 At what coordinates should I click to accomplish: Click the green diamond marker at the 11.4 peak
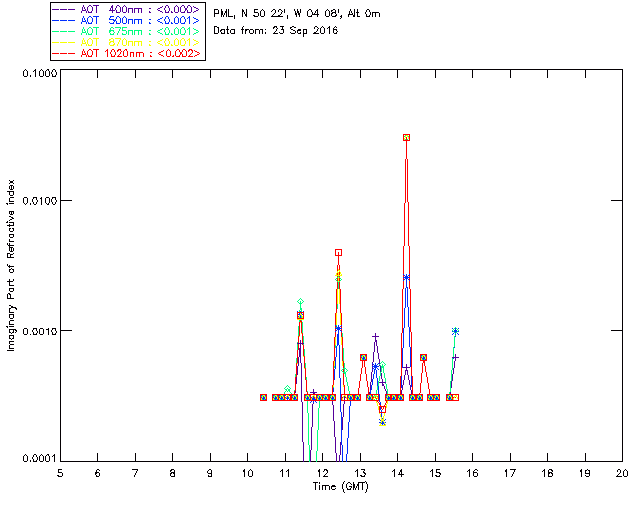301,302
